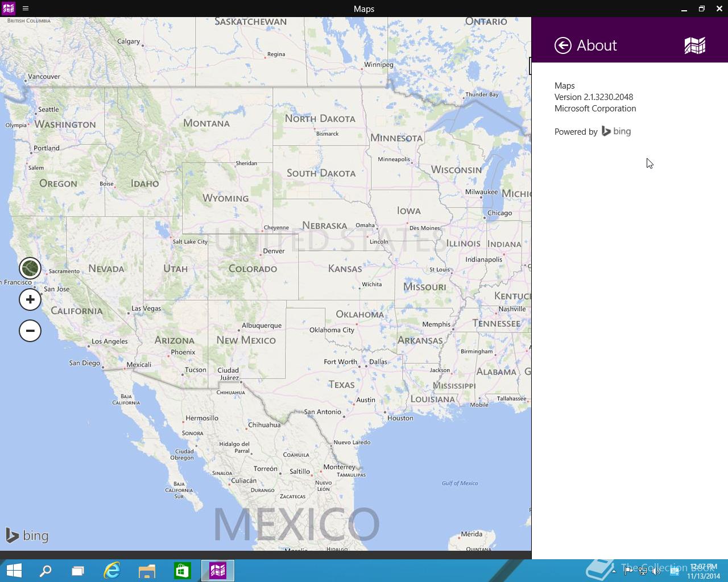Click Mérida on the map
The width and height of the screenshot is (728, 582).
click(471, 534)
